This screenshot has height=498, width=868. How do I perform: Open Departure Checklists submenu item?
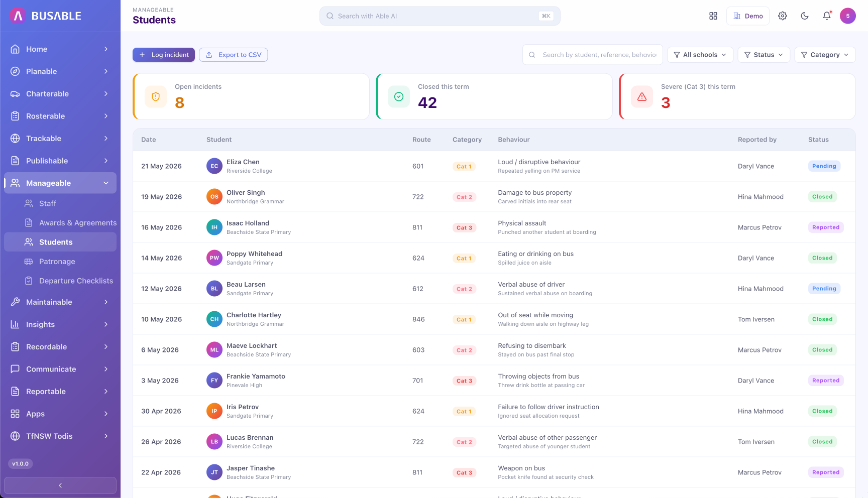click(60, 281)
